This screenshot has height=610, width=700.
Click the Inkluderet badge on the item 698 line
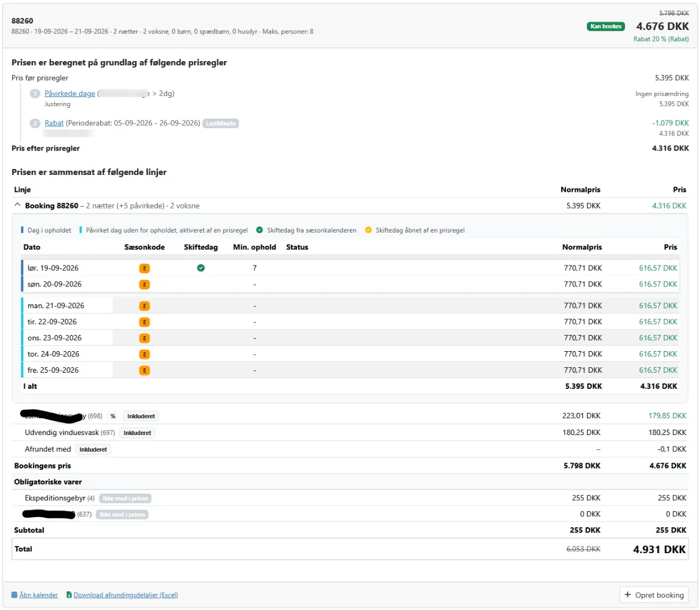point(141,416)
